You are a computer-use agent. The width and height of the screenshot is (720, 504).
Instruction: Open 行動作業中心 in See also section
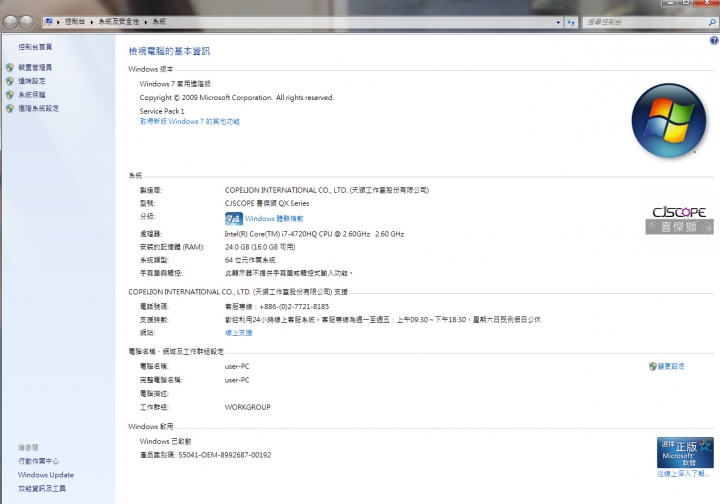point(39,461)
